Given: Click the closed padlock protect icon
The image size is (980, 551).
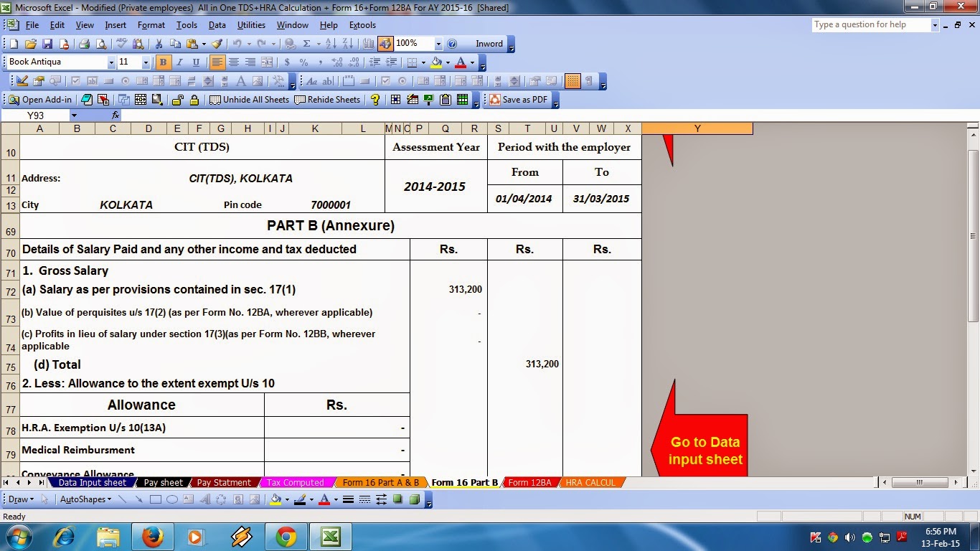Looking at the screenshot, I should (x=194, y=100).
